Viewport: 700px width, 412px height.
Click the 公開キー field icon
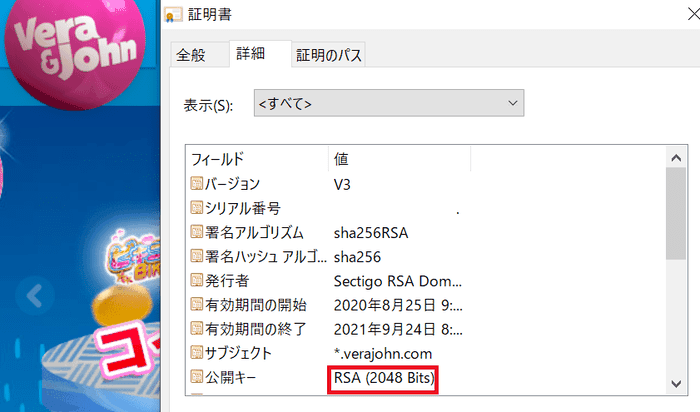pyautogui.click(x=196, y=378)
